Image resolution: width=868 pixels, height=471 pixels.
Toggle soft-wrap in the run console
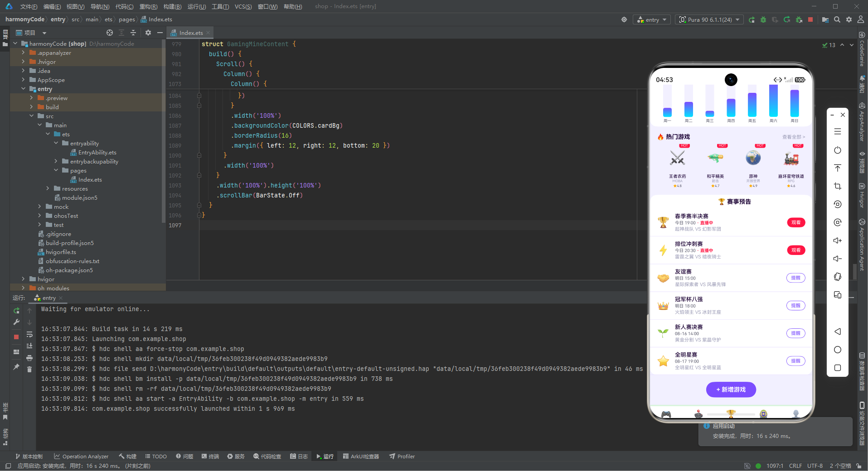coord(29,334)
